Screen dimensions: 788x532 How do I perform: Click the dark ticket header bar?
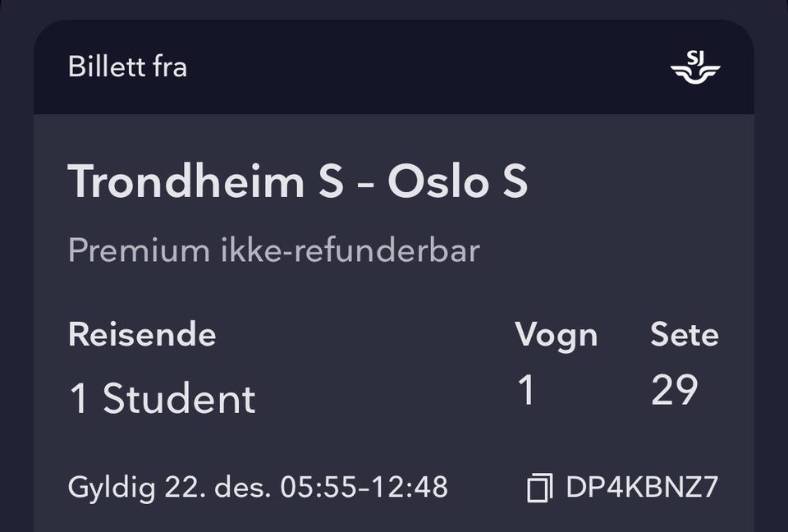point(393,66)
